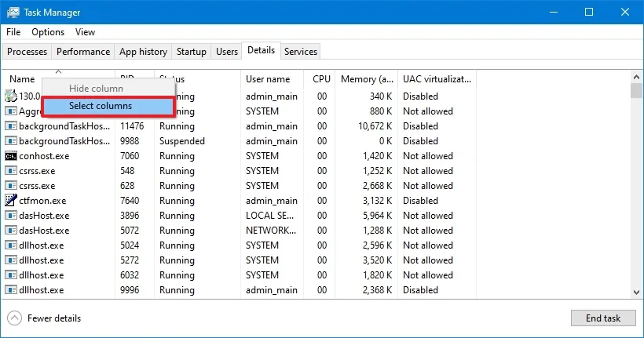Click the scrollbar down arrow
644x338 pixels.
636,292
